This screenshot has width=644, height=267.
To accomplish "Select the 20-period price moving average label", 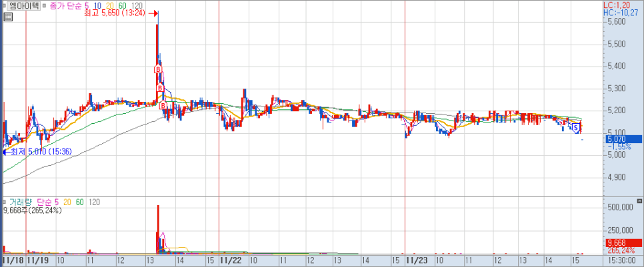I will (109, 6).
